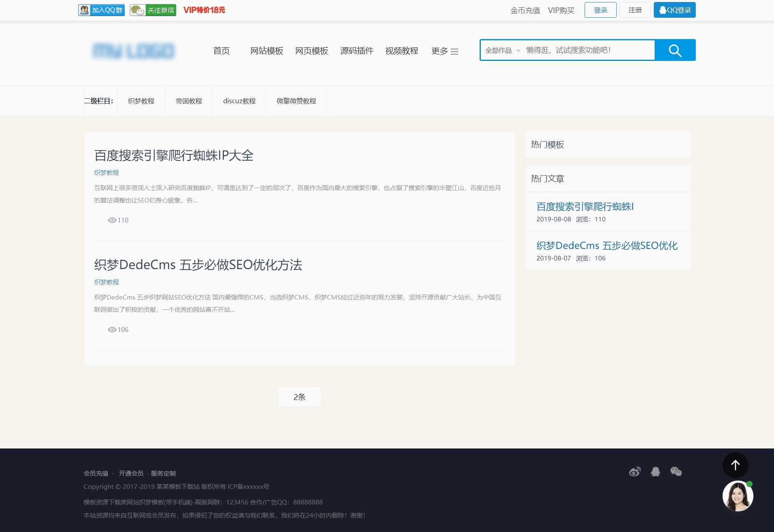This screenshot has width=774, height=532.
Task: Expand the search filter arrow
Action: click(518, 51)
